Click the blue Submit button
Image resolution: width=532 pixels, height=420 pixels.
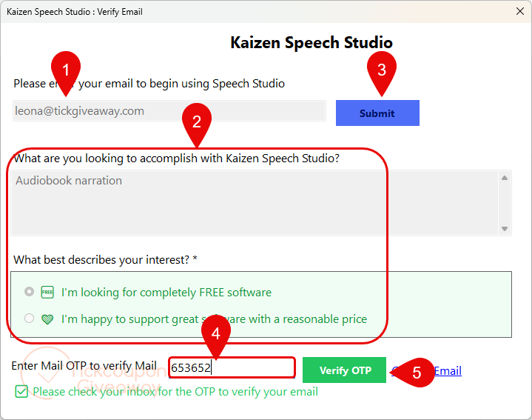click(377, 113)
